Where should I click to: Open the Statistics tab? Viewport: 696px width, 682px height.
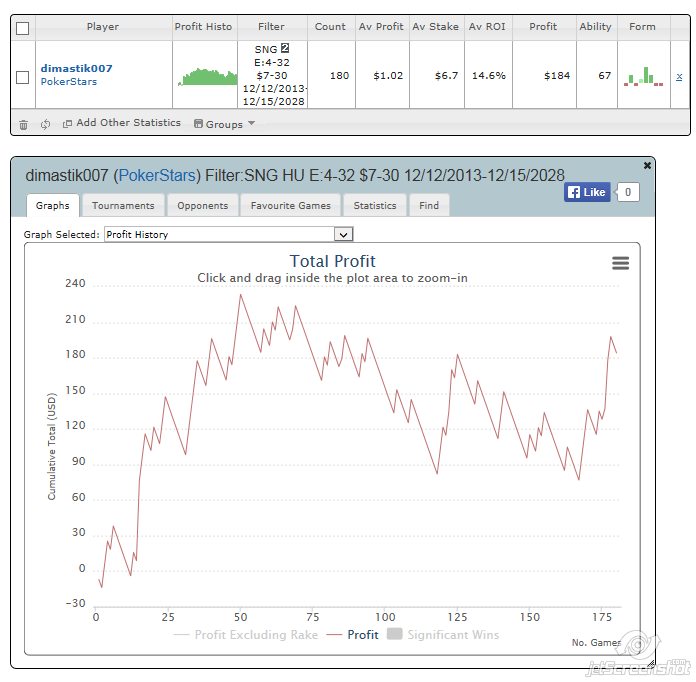[375, 206]
